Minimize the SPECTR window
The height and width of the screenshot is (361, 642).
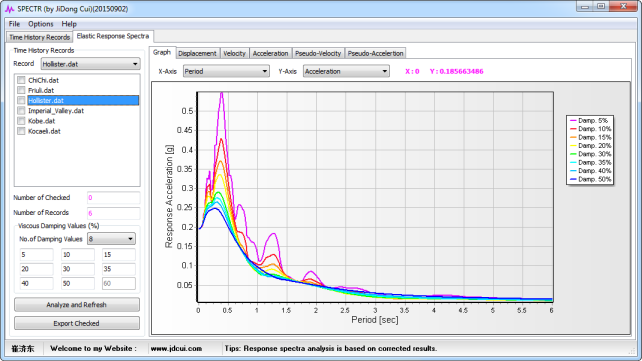pos(584,6)
